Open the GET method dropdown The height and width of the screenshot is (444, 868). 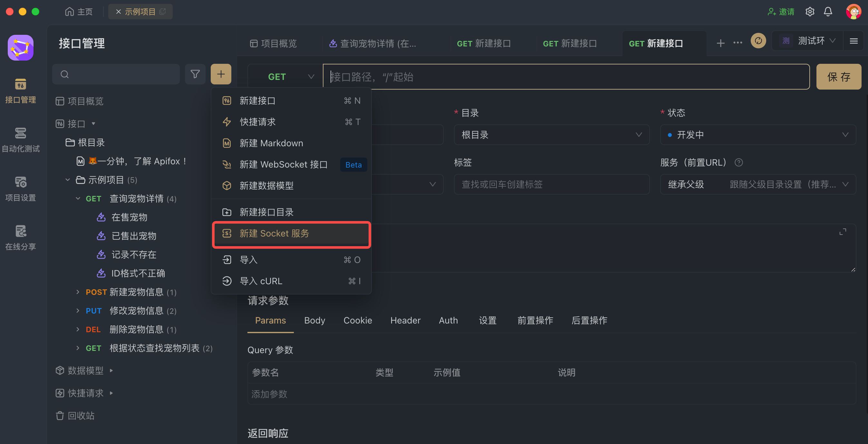coord(285,77)
